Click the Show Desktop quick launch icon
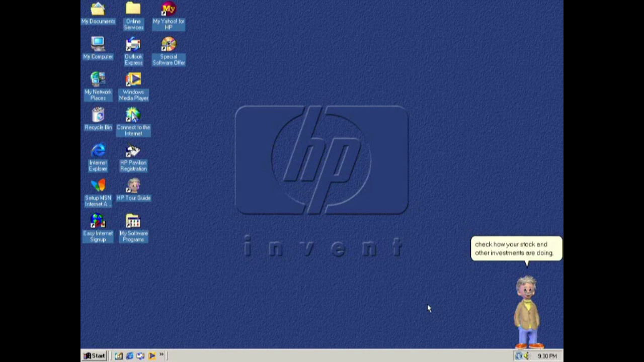 (119, 356)
